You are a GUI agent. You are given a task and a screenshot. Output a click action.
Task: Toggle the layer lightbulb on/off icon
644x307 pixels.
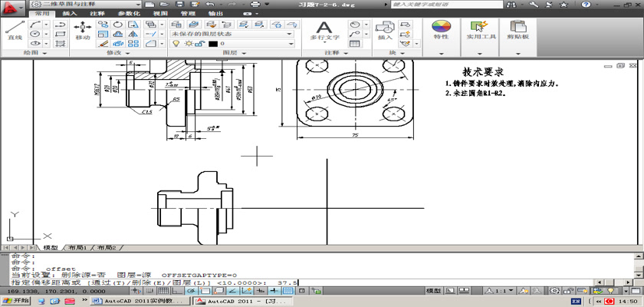tap(175, 44)
